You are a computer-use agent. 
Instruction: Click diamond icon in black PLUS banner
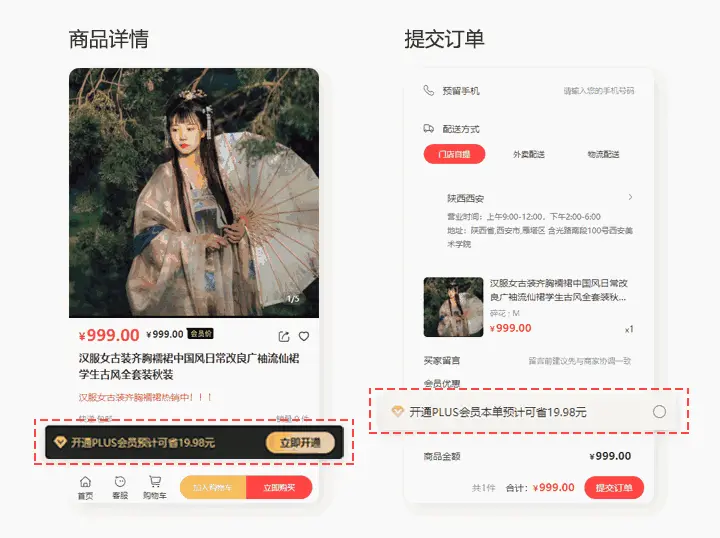(x=60, y=443)
